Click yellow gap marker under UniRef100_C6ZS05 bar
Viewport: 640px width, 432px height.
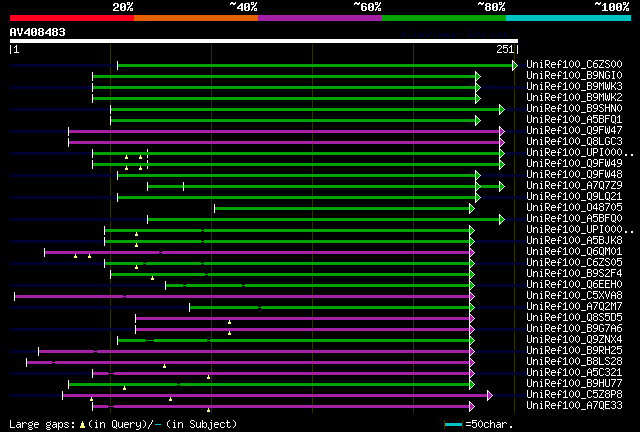(136, 267)
